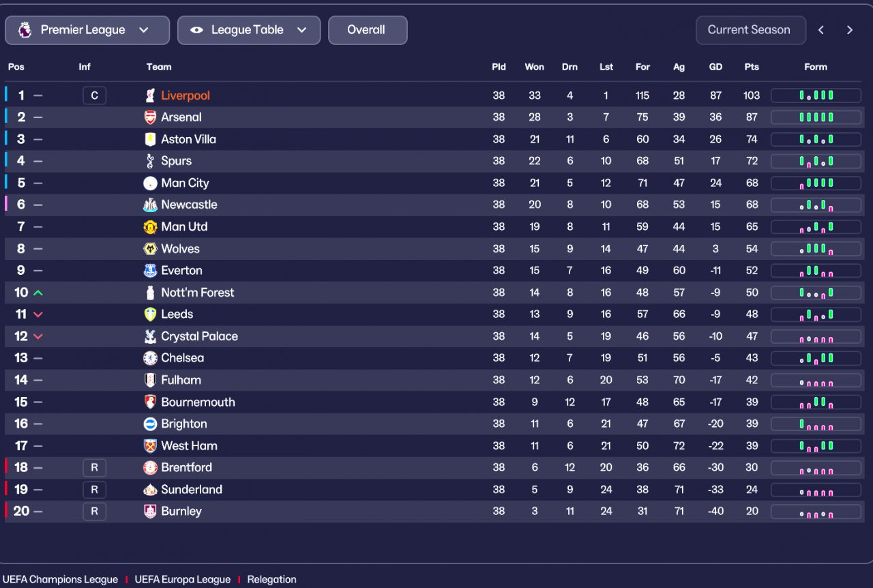Sort table by GD column header
This screenshot has height=588, width=873.
715,67
